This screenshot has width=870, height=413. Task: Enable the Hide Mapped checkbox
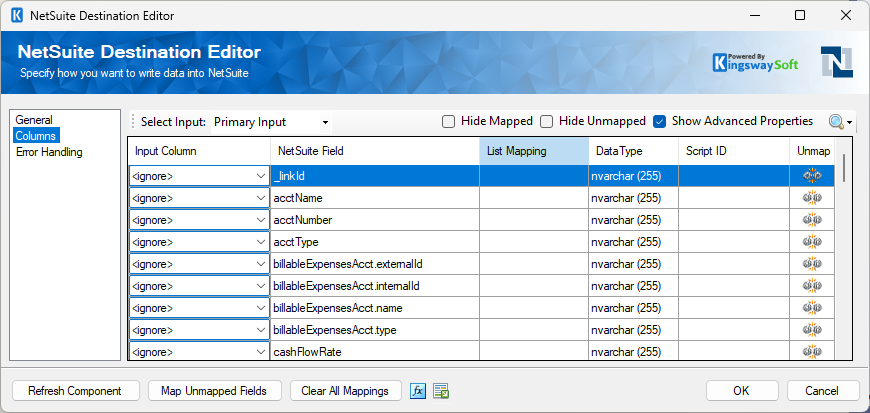click(448, 122)
